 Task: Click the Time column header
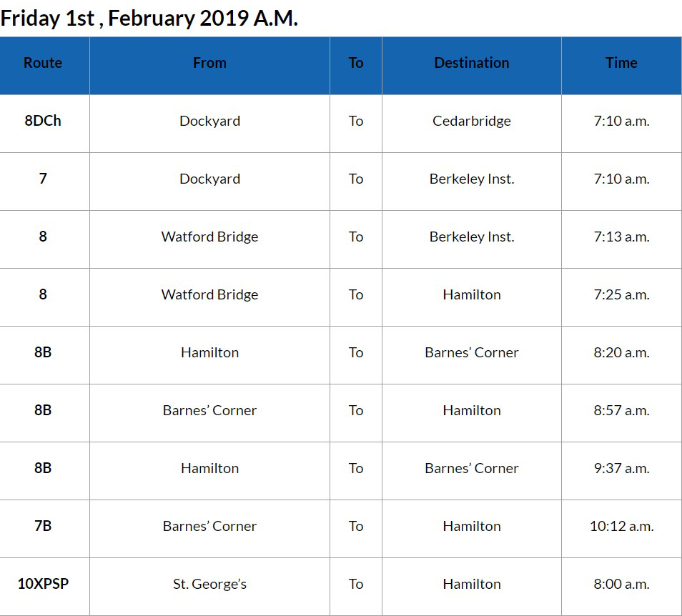coord(621,63)
